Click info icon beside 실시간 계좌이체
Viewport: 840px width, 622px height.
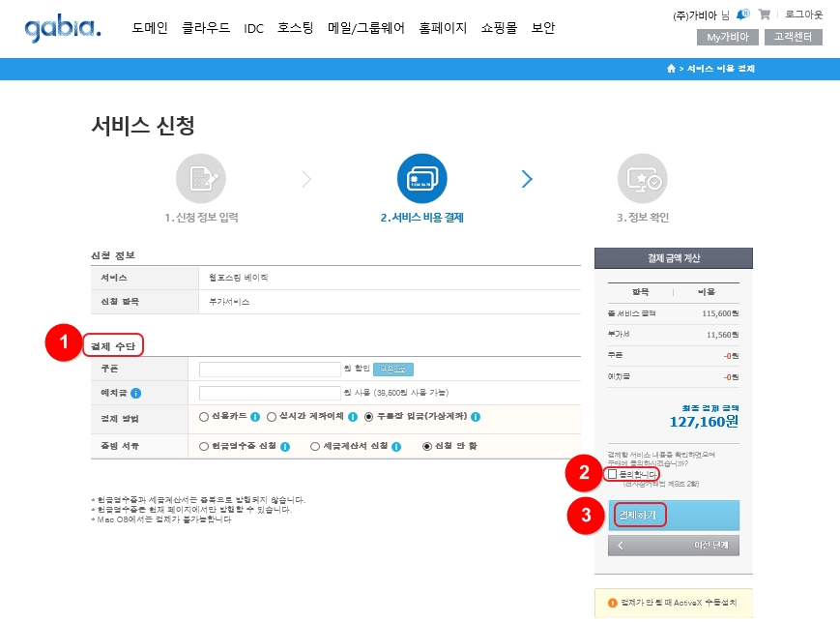[x=353, y=418]
